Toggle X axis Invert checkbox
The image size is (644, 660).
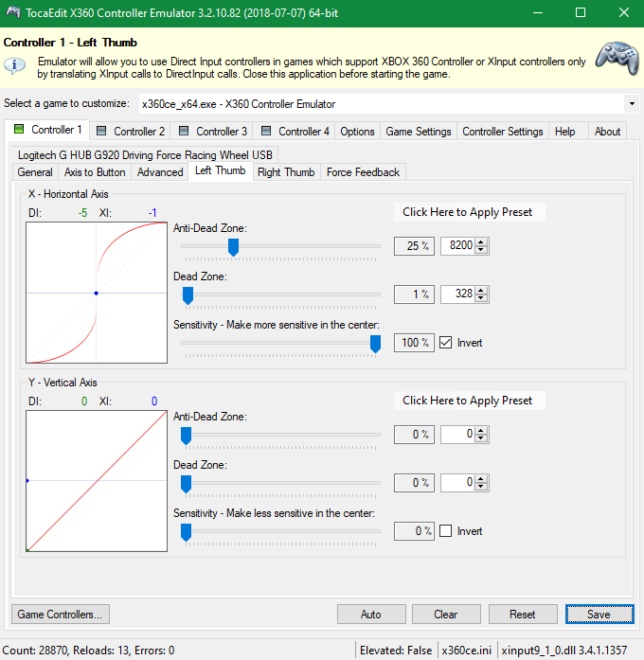pos(446,342)
